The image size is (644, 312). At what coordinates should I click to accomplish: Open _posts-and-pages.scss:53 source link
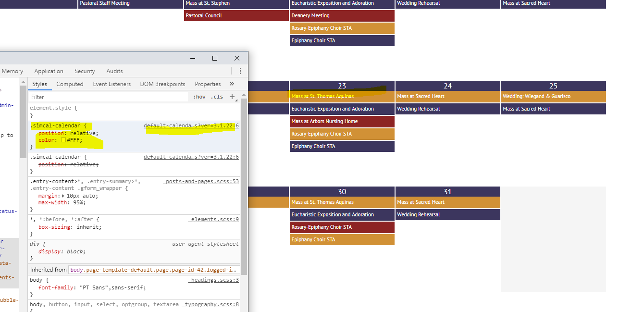click(x=201, y=181)
